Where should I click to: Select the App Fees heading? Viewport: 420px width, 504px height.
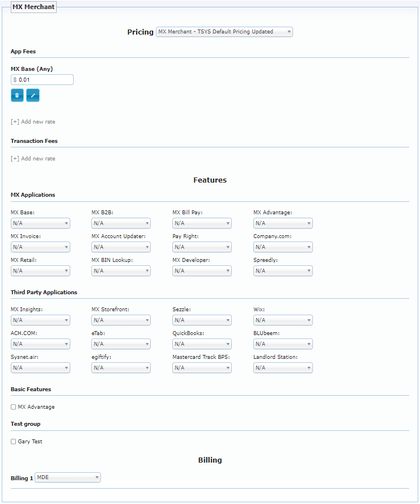[x=23, y=52]
